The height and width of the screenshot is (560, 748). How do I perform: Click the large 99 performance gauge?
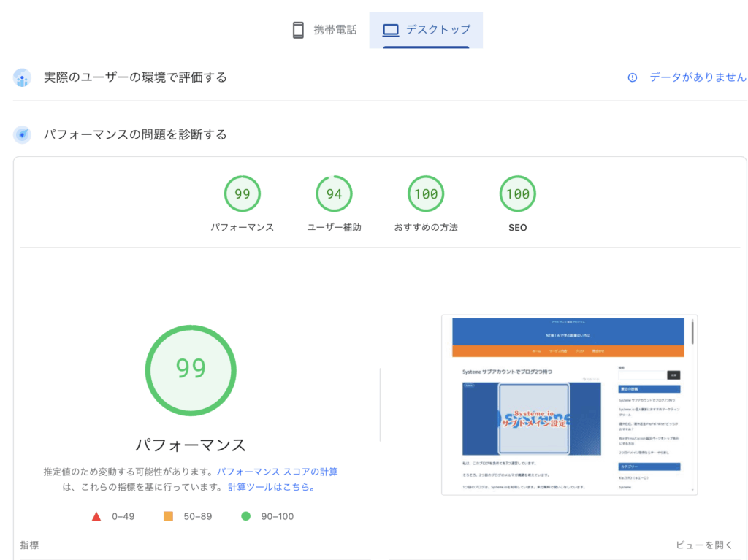pos(191,369)
